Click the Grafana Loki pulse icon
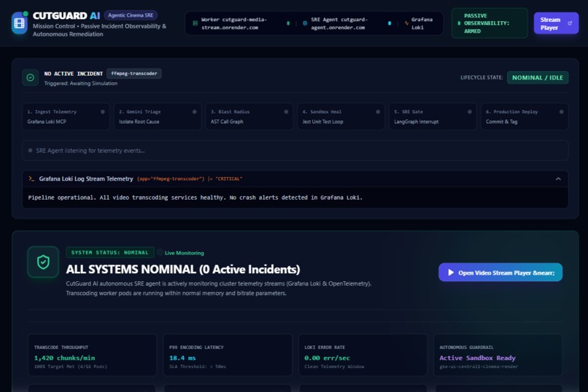This screenshot has height=392, width=588. [406, 23]
